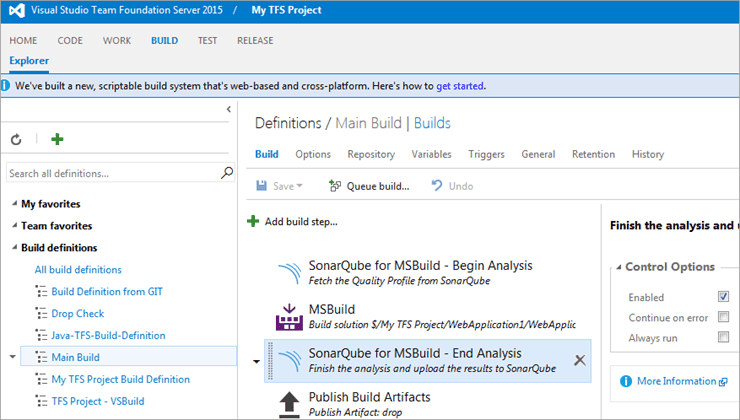Select the Build definition tab
740x420 pixels.
[267, 154]
